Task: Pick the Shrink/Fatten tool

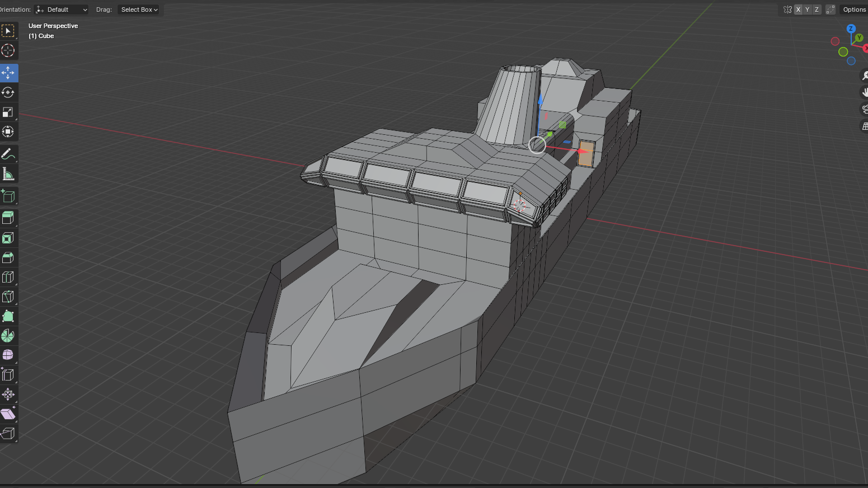Action: point(8,395)
